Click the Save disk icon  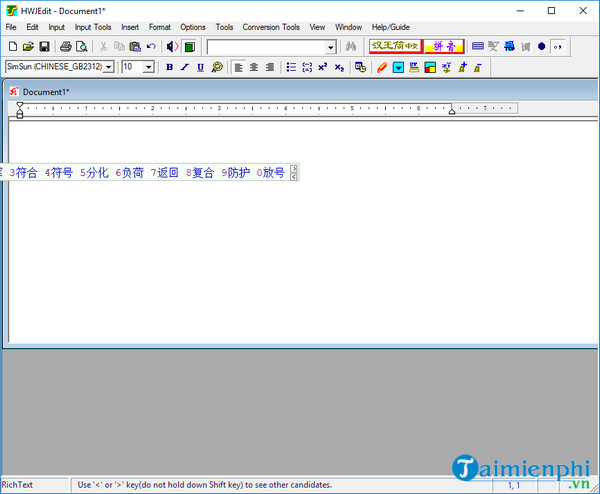click(44, 47)
